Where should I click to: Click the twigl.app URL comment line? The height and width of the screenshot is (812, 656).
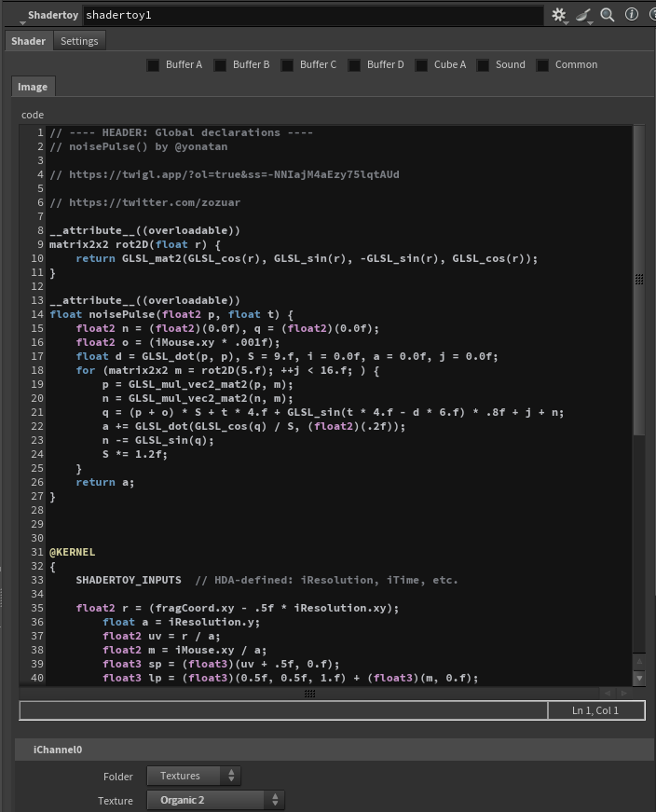tap(225, 174)
